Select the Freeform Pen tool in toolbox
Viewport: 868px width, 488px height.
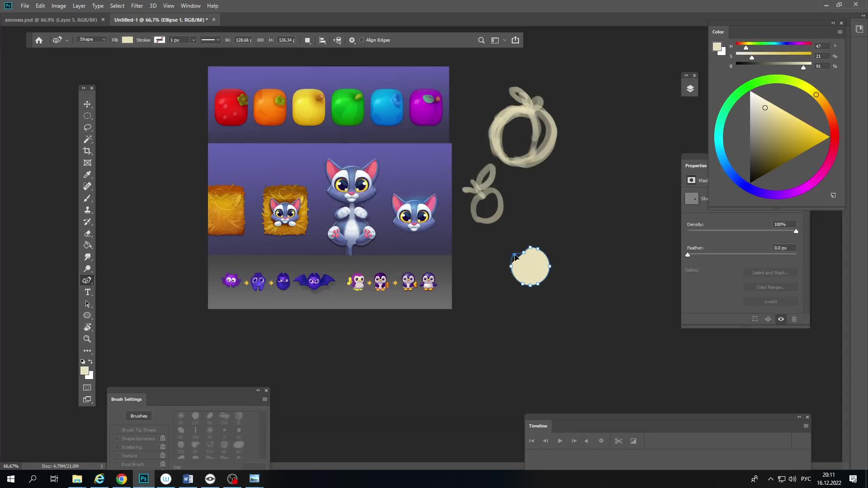click(x=87, y=280)
